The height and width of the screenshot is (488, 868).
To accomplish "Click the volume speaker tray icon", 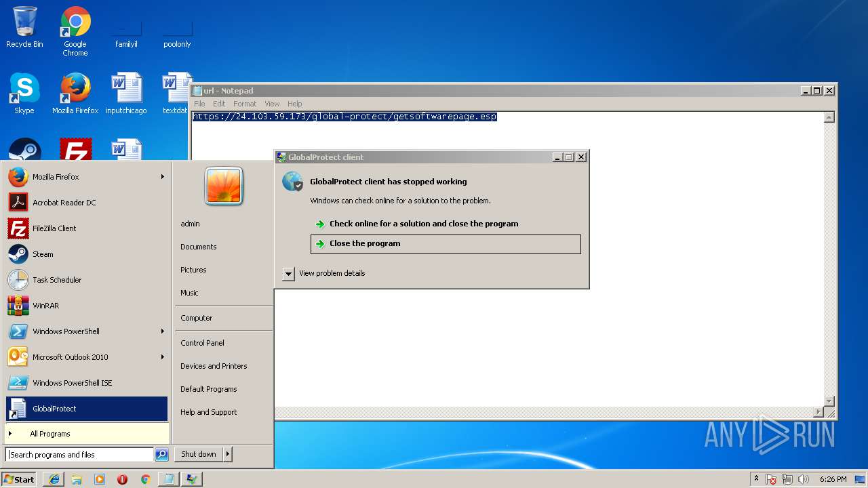I will point(804,479).
